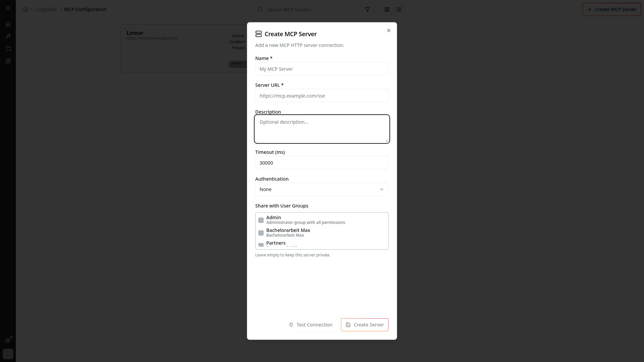Click the Test Connection button

[310, 325]
